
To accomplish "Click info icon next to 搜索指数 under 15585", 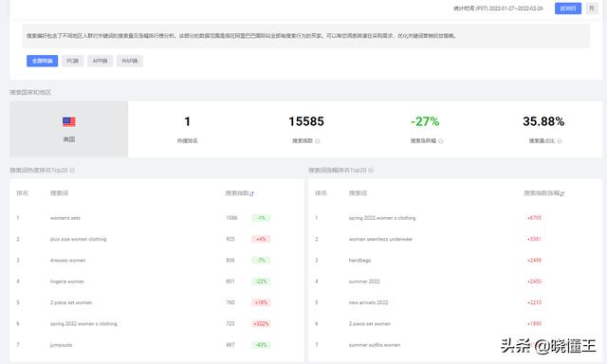I will (x=318, y=141).
